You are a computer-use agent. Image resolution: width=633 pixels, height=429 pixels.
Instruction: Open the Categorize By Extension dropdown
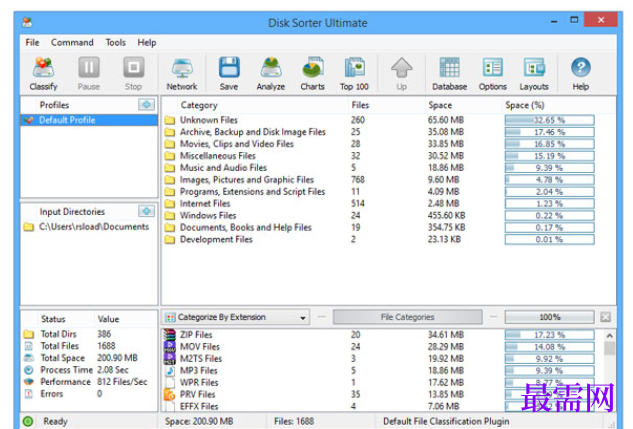pos(237,317)
